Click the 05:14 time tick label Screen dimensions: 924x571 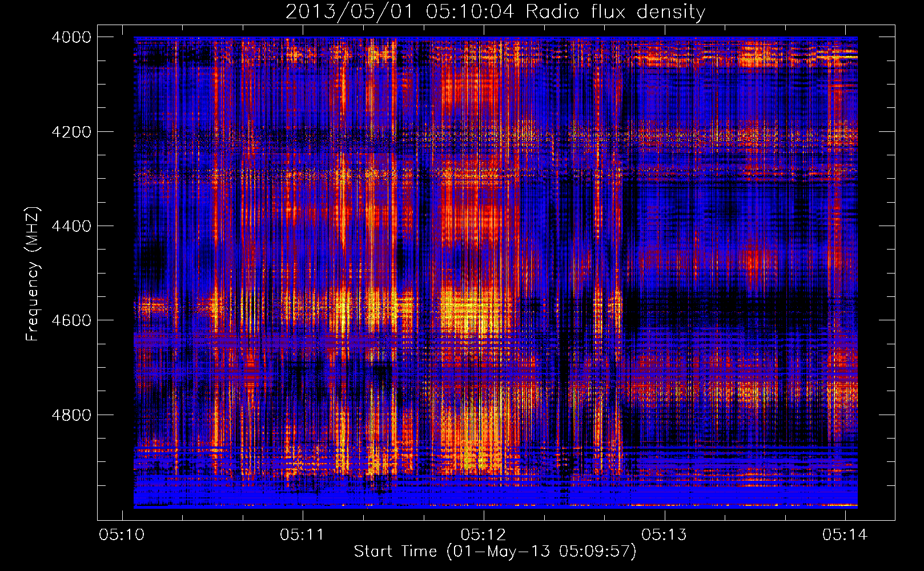pyautogui.click(x=845, y=535)
